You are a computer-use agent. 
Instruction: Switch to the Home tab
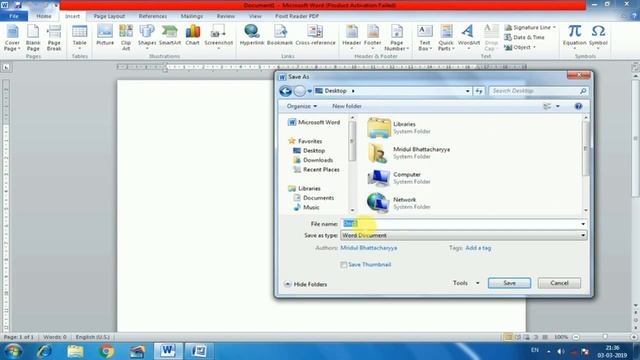[44, 16]
